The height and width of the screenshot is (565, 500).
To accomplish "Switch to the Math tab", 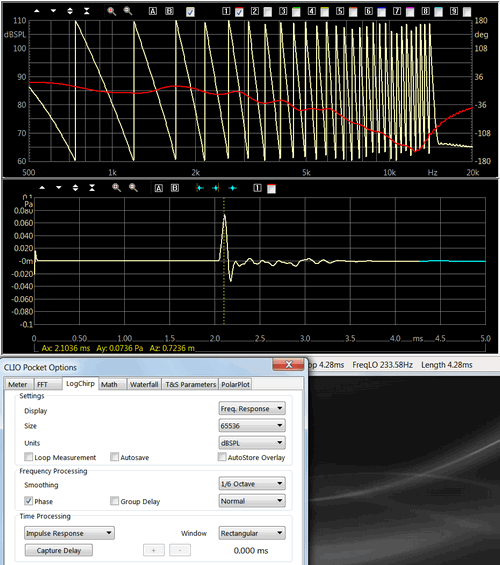I will (x=112, y=384).
